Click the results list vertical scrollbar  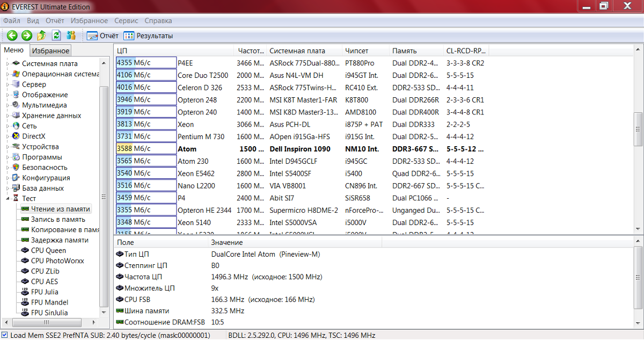point(638,129)
